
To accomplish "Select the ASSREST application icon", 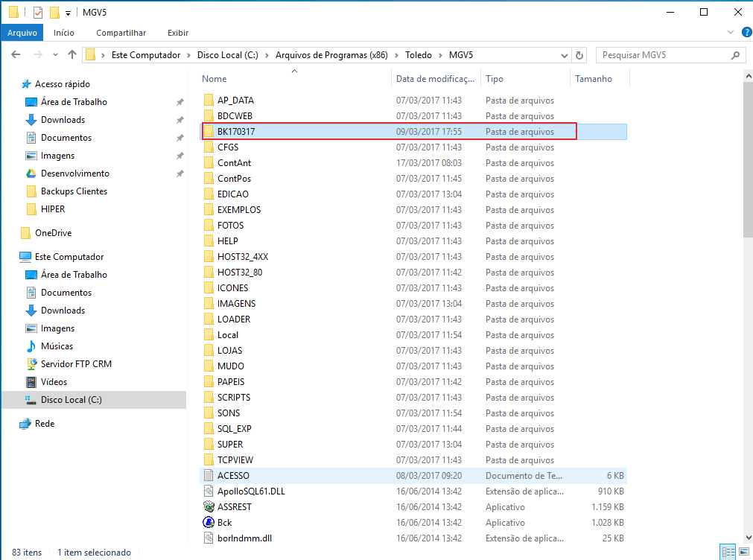I will click(209, 506).
